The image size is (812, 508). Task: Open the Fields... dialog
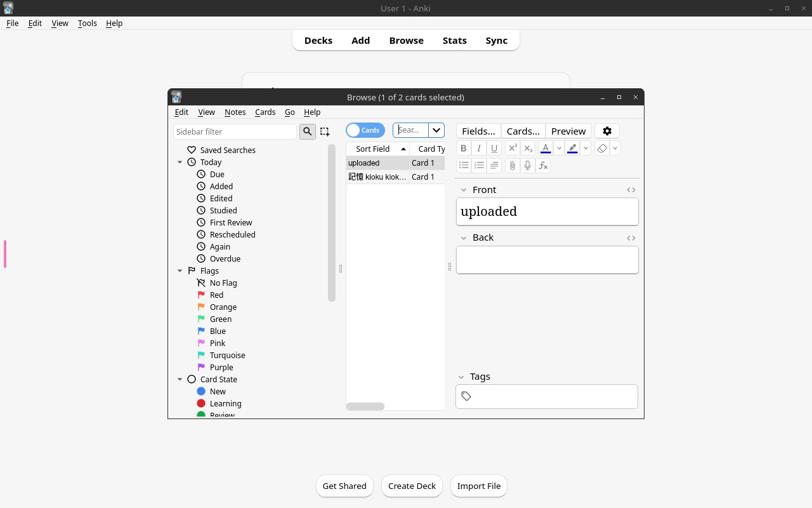pyautogui.click(x=478, y=131)
